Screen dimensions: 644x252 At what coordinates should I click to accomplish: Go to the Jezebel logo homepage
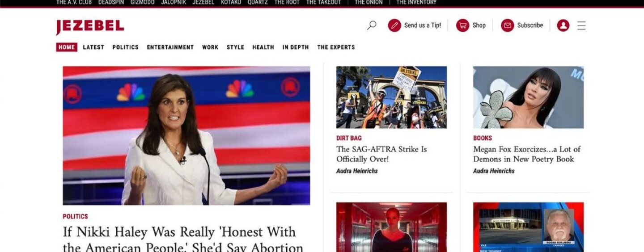90,26
